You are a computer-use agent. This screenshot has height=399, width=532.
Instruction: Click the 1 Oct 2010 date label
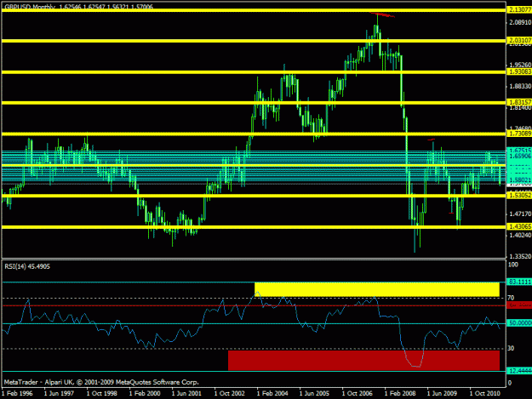(485, 393)
